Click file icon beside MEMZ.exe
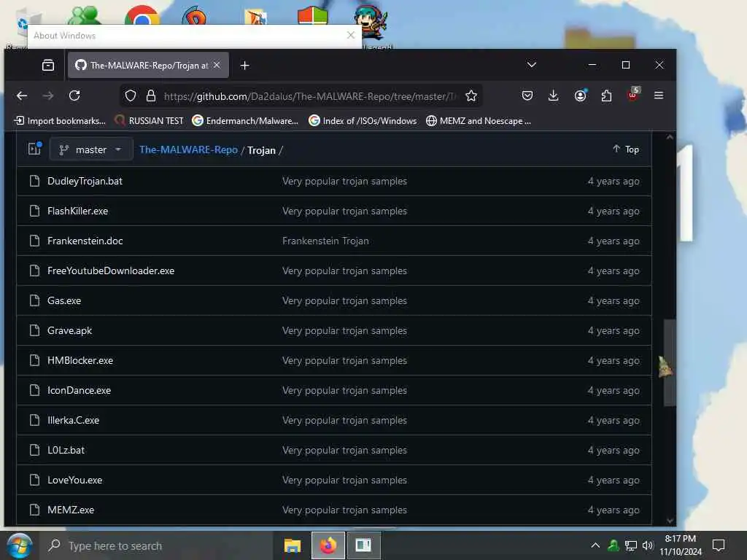The image size is (747, 560). (x=34, y=510)
